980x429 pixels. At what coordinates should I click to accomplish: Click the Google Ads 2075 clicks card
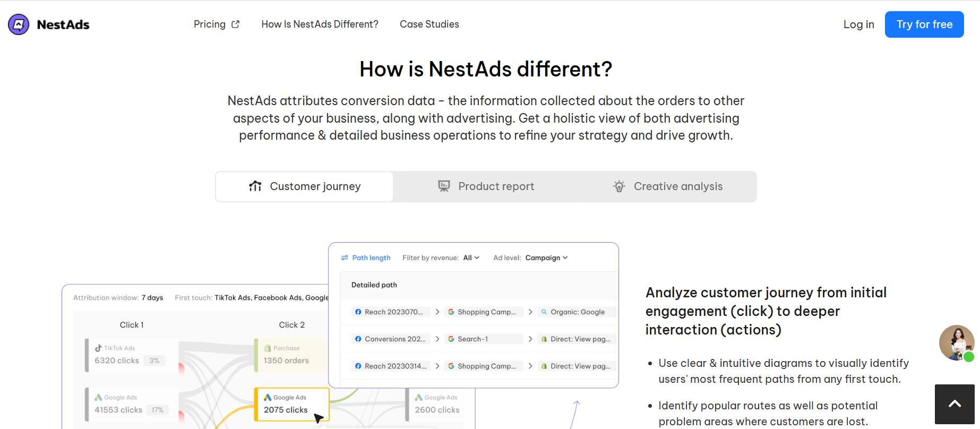[292, 404]
